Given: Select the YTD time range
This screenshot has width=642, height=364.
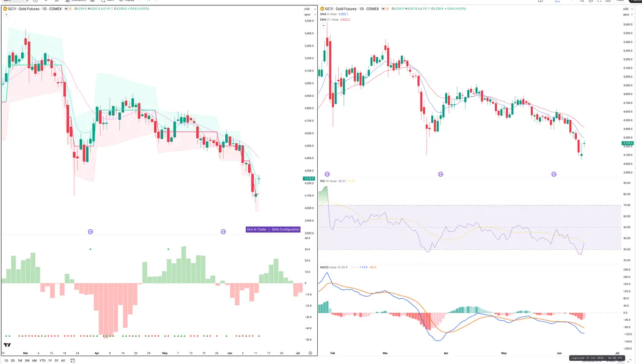Looking at the screenshot, I should [42, 360].
